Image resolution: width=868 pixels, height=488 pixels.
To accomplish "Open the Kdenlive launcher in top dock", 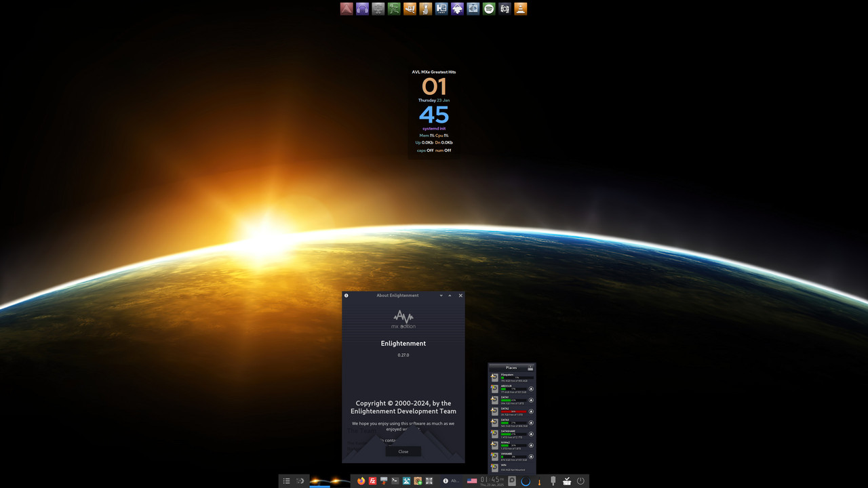I will tap(473, 9).
